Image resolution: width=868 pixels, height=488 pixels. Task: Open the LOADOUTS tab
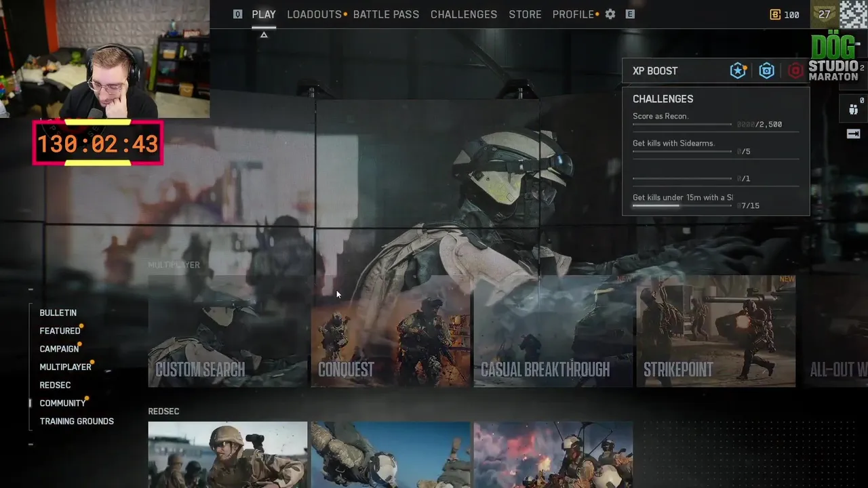tap(314, 14)
